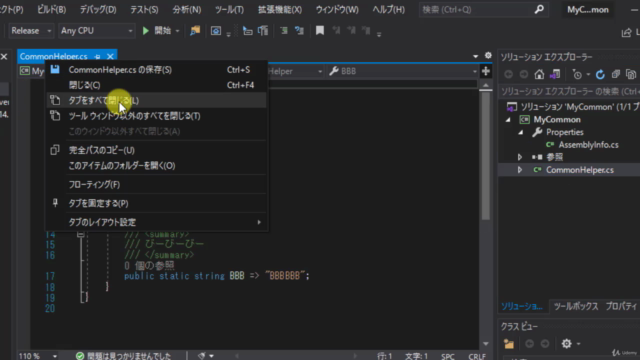Open the デバッグ(D) menu
The height and width of the screenshot is (360, 640).
(x=98, y=9)
